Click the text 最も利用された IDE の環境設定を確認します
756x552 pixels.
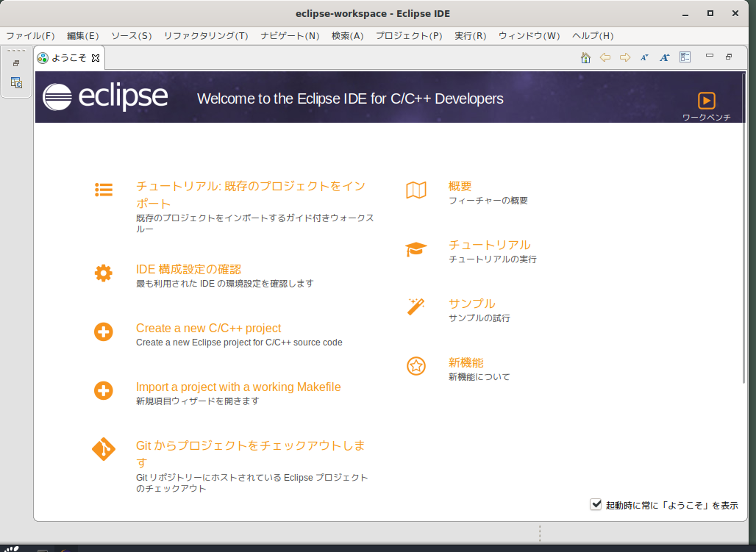coord(225,284)
